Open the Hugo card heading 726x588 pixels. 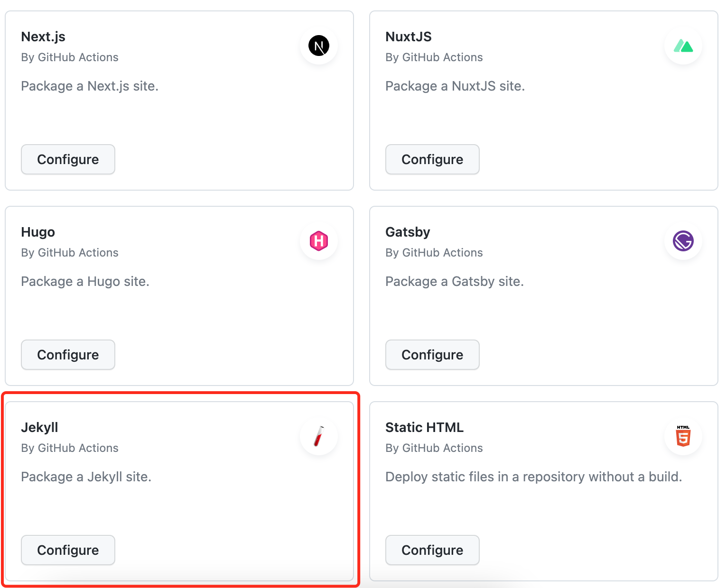[x=38, y=232]
